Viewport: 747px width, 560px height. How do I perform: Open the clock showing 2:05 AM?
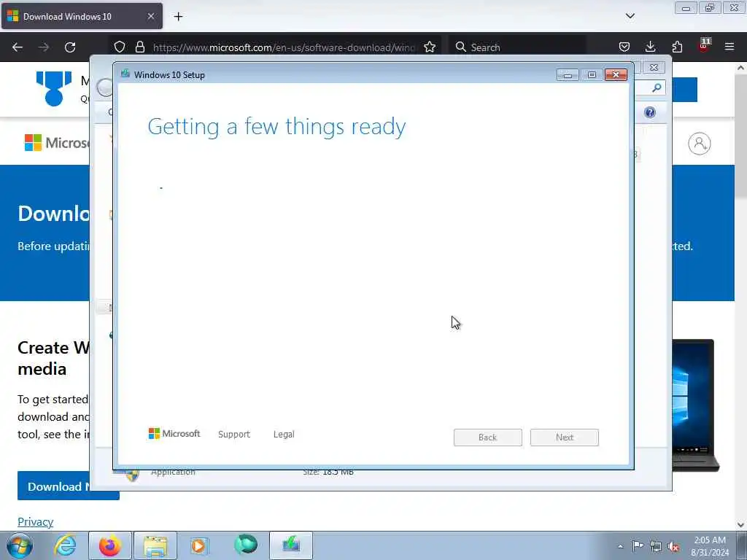point(710,545)
